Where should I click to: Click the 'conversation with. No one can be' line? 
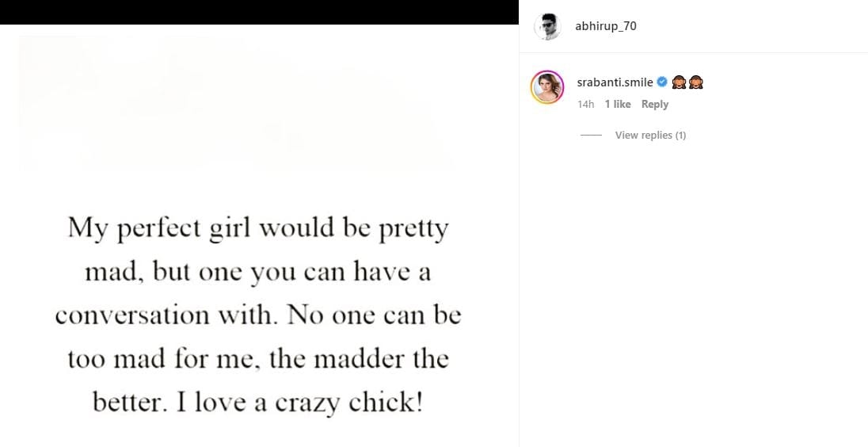[x=258, y=315]
